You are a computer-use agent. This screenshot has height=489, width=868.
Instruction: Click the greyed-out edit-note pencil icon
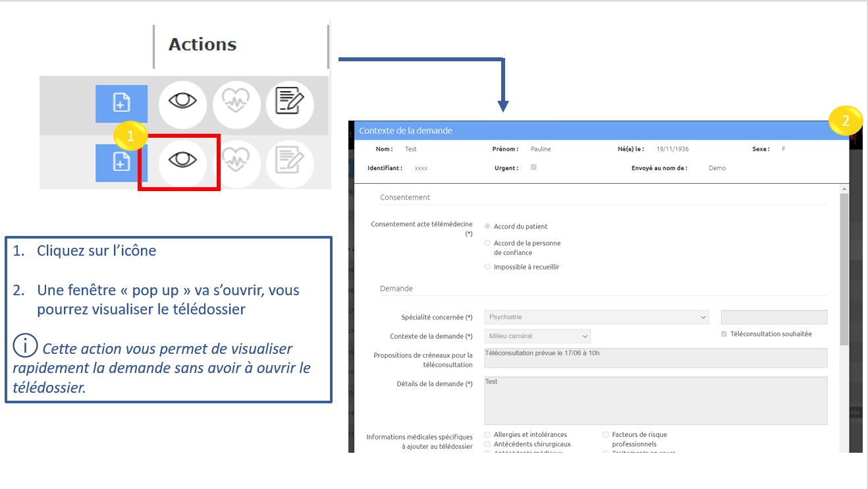(290, 161)
